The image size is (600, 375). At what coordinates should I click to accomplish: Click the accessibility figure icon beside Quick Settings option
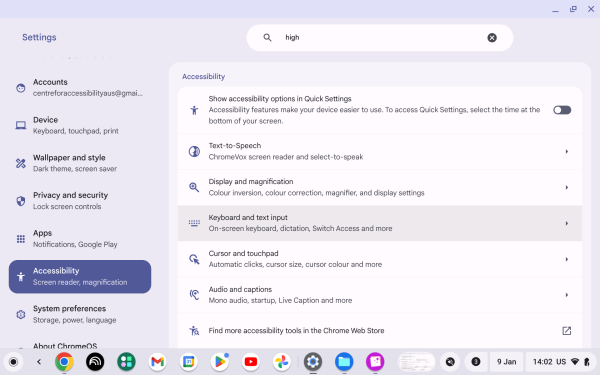click(x=194, y=110)
